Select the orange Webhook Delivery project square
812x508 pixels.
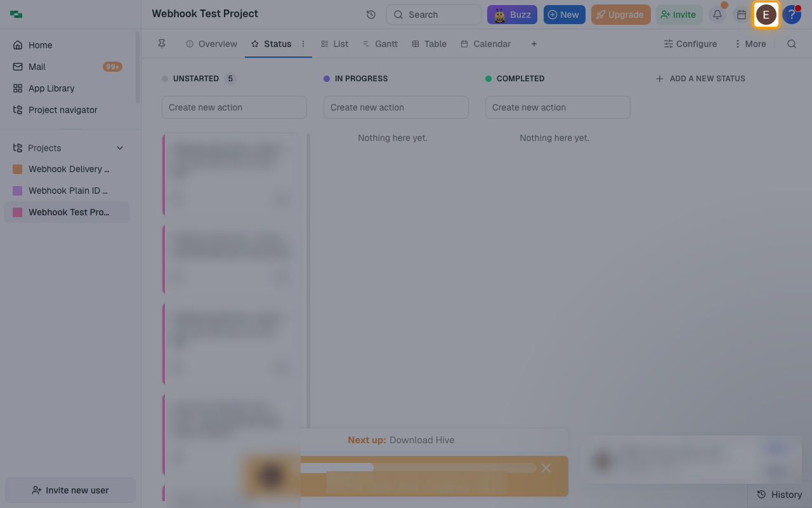[18, 169]
